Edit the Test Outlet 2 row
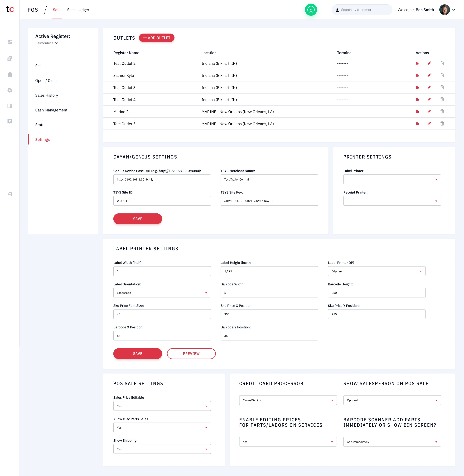This screenshot has width=464, height=476. 429,63
